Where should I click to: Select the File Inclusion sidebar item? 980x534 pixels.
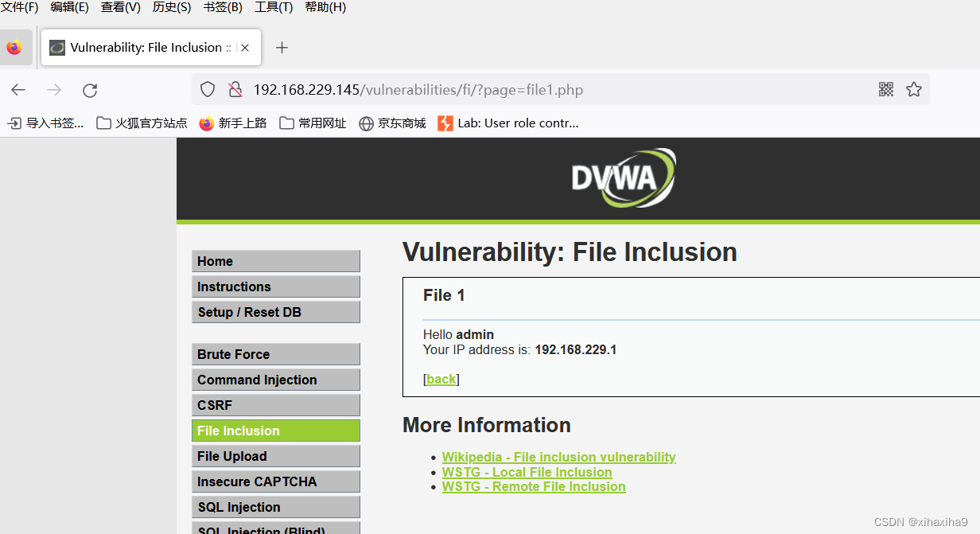pyautogui.click(x=276, y=431)
